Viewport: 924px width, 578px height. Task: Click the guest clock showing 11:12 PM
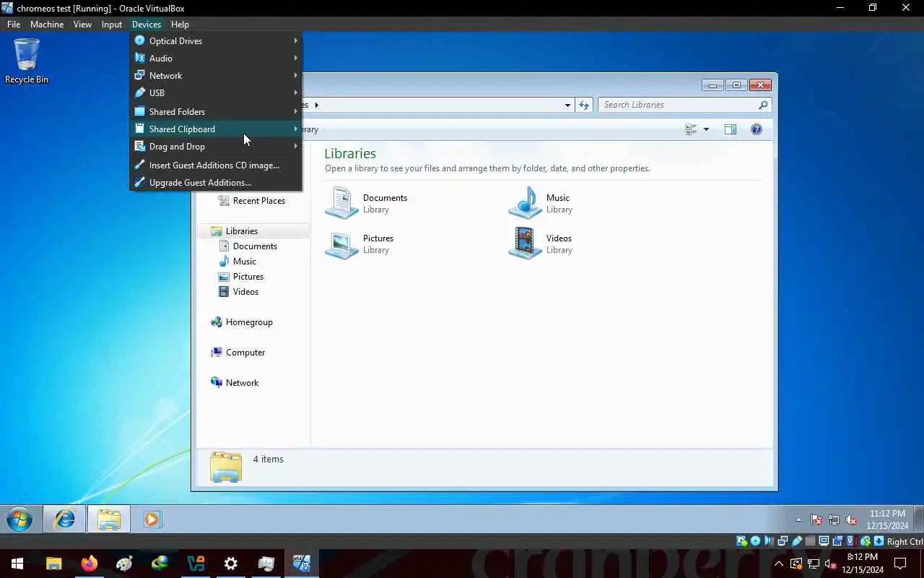(x=887, y=519)
